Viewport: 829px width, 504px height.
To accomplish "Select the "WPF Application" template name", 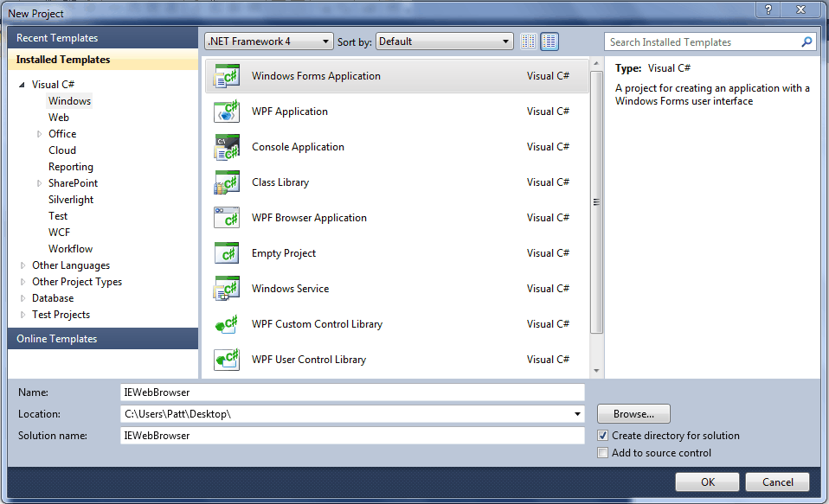I will tap(290, 112).
